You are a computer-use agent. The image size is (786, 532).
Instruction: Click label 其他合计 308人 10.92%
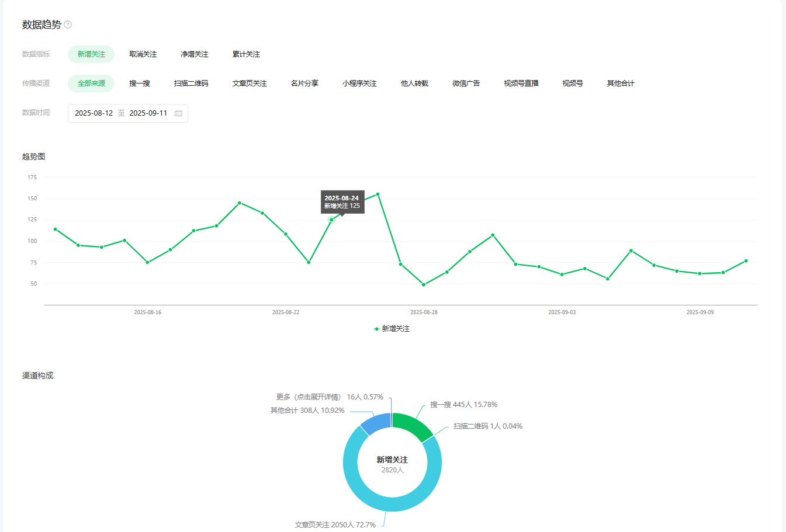coord(307,411)
